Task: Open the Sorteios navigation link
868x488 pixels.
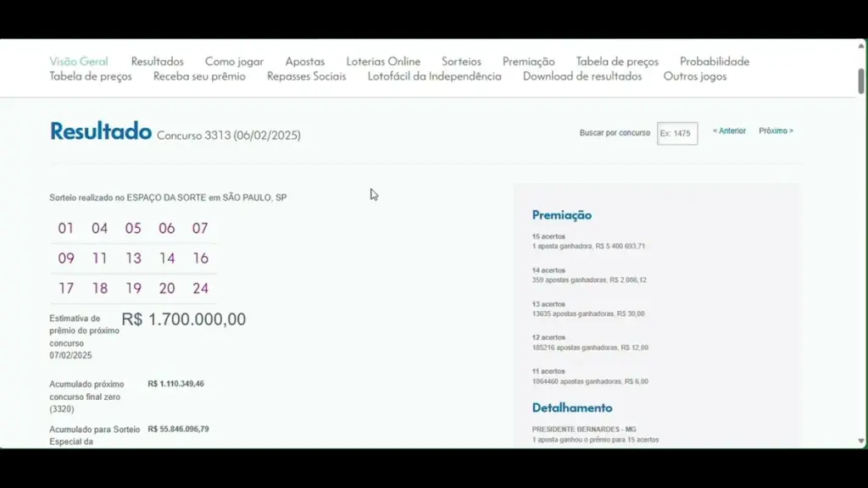Action: pos(461,61)
